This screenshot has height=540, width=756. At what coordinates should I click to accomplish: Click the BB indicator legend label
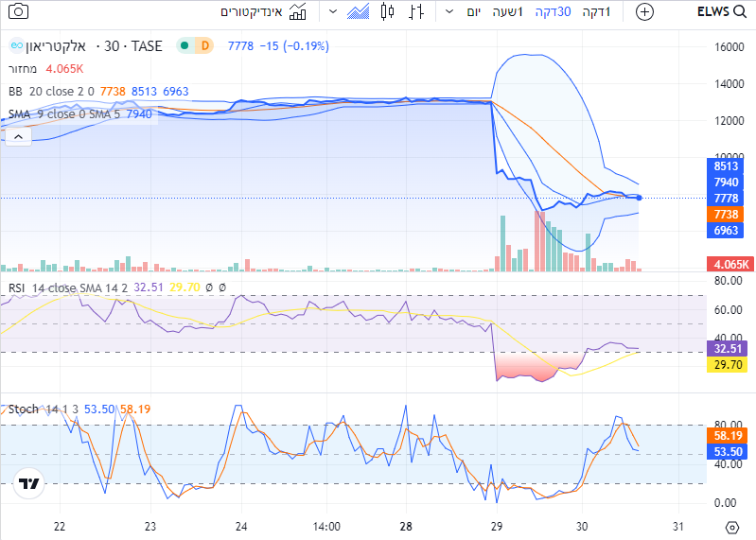point(14,91)
